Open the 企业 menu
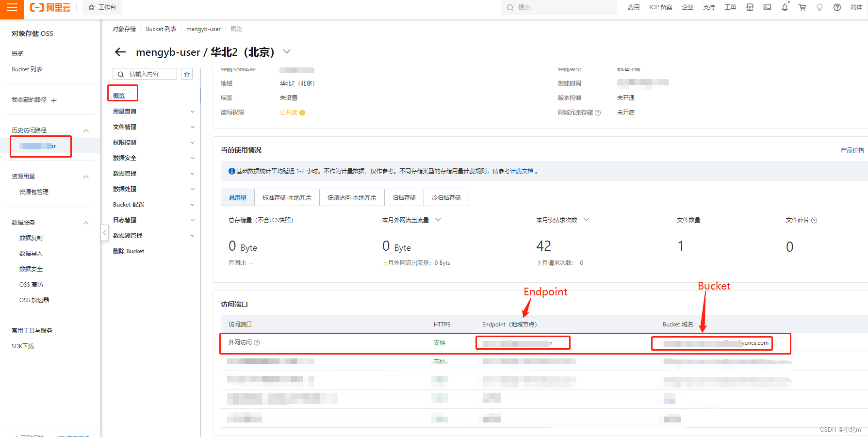Viewport: 868px width, 437px height. click(x=688, y=7)
